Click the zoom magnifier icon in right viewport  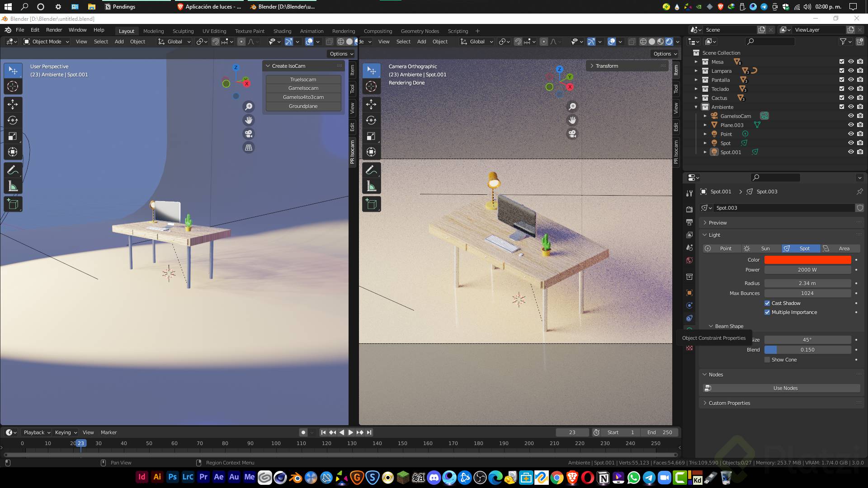572,107
